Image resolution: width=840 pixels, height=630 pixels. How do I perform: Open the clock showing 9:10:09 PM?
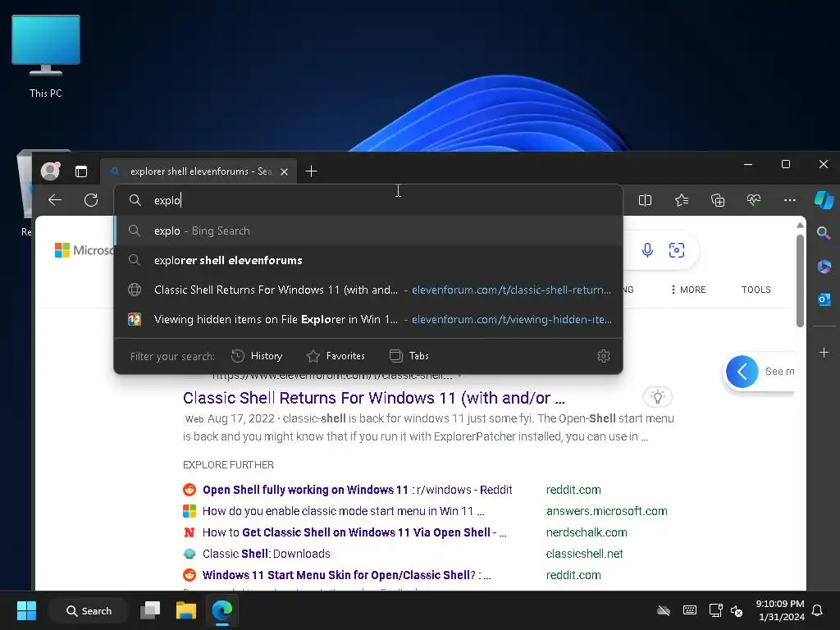(780, 610)
